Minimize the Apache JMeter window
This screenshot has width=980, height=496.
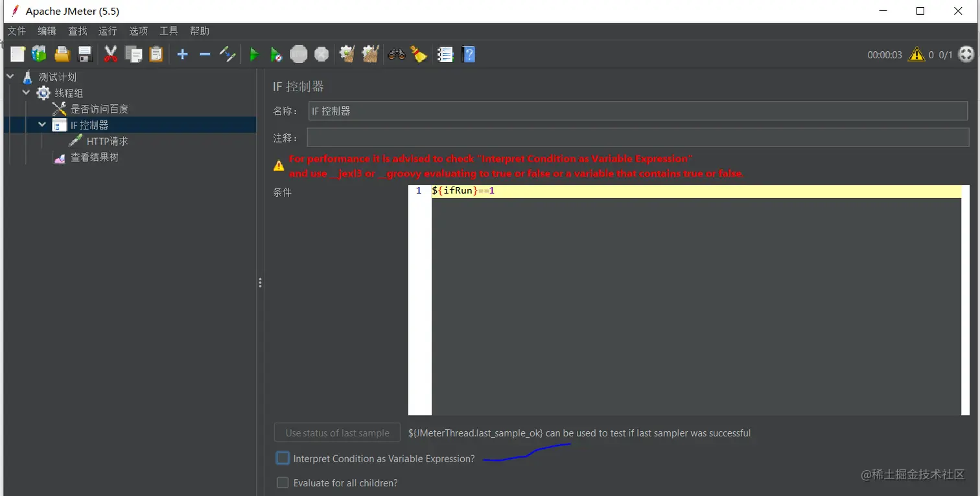[x=883, y=11]
